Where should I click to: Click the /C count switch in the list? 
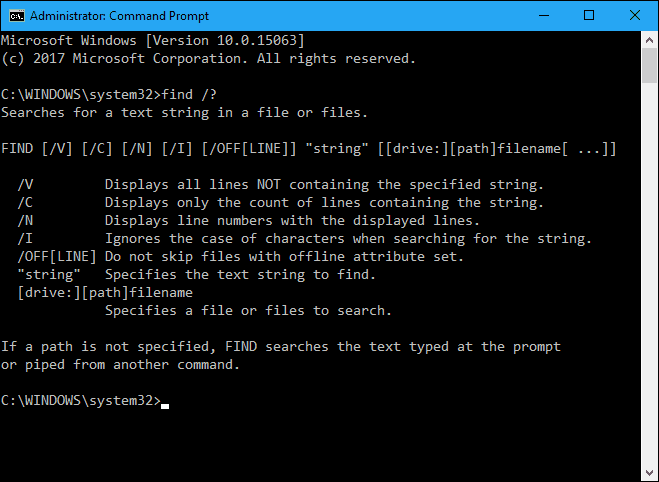(25, 203)
